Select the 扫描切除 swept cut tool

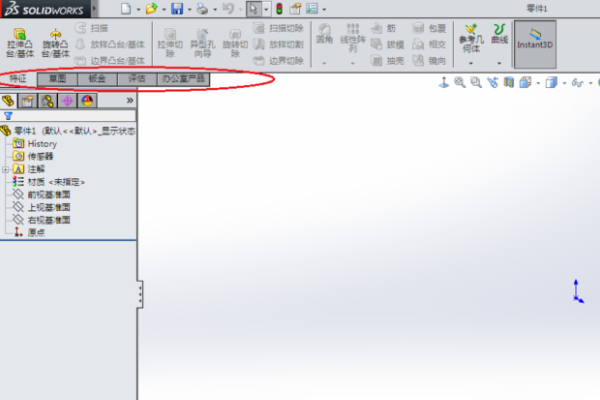(x=278, y=28)
